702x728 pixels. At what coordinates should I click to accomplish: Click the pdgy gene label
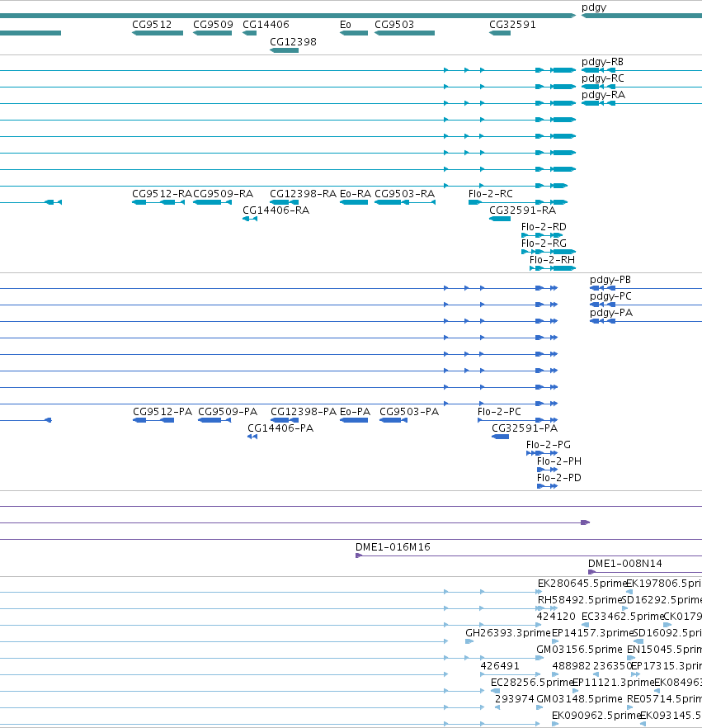point(593,7)
